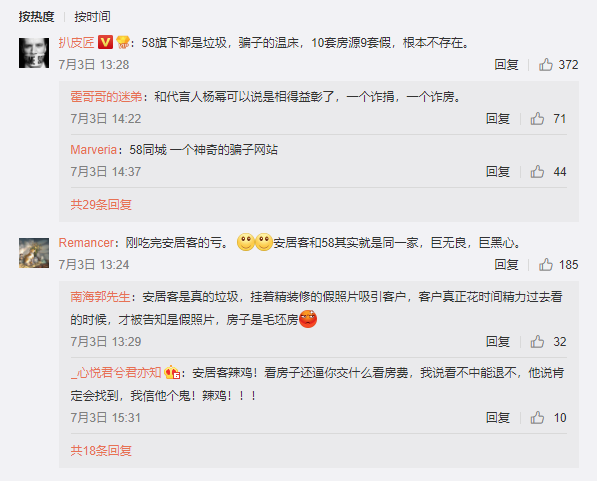This screenshot has height=481, width=597.
Task: Expand 共18条回复 replies
Action: 101,451
